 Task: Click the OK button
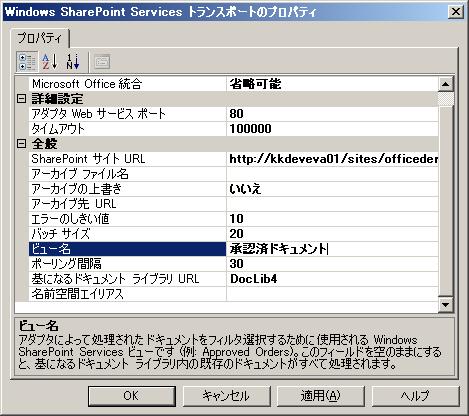point(132,396)
